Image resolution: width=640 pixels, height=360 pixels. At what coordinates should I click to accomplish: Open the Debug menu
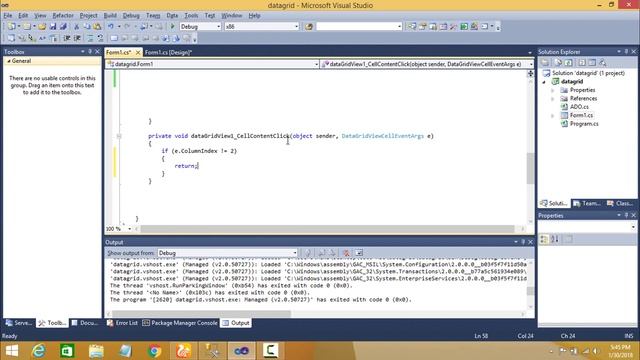(131, 16)
